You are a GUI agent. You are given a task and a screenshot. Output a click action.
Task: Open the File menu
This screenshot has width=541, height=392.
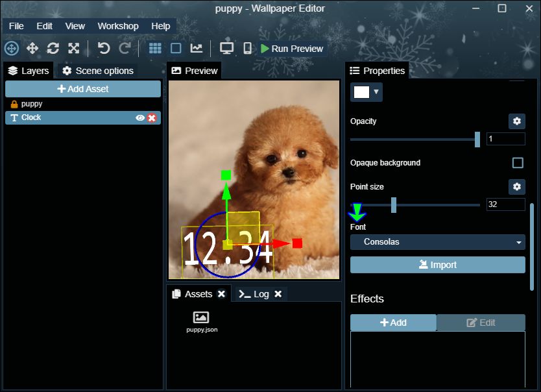click(x=16, y=26)
